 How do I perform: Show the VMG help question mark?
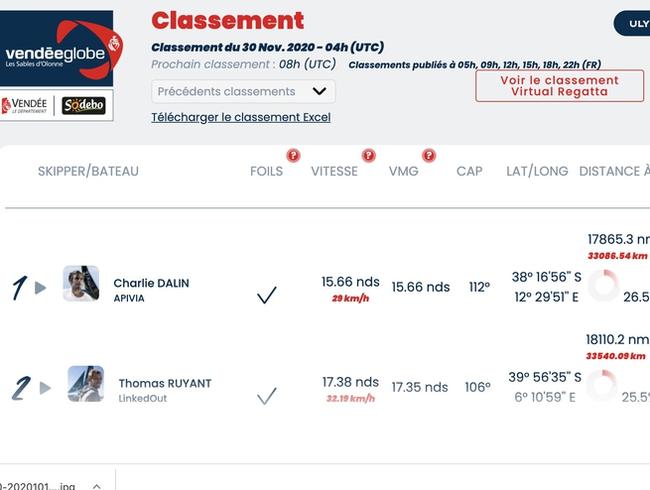point(429,155)
